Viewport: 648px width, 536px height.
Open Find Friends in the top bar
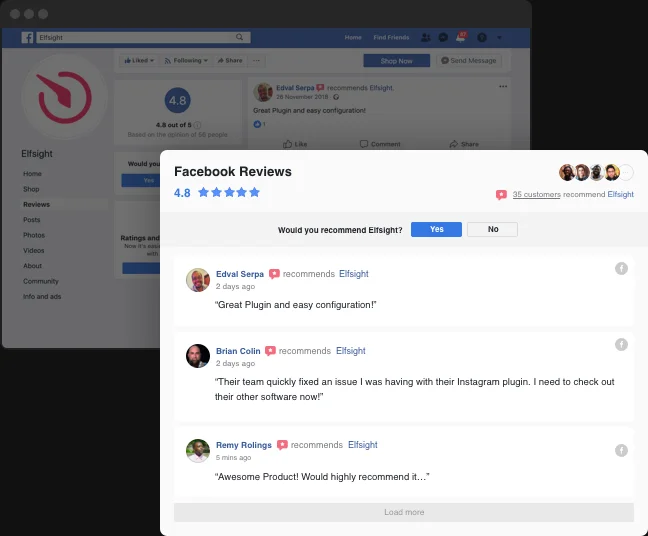(x=391, y=37)
